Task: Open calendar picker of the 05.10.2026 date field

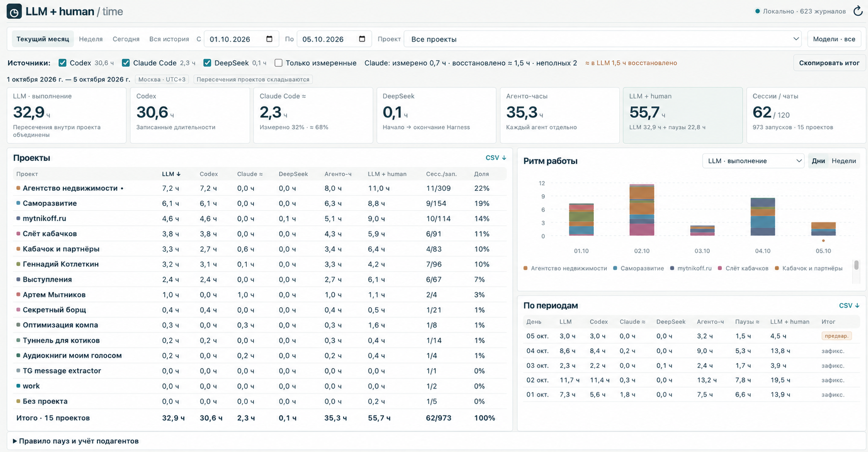Action: 362,39
